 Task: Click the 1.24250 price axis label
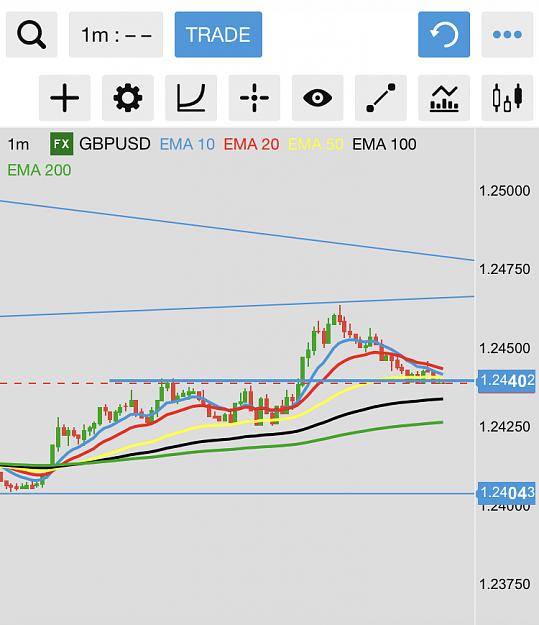[504, 427]
